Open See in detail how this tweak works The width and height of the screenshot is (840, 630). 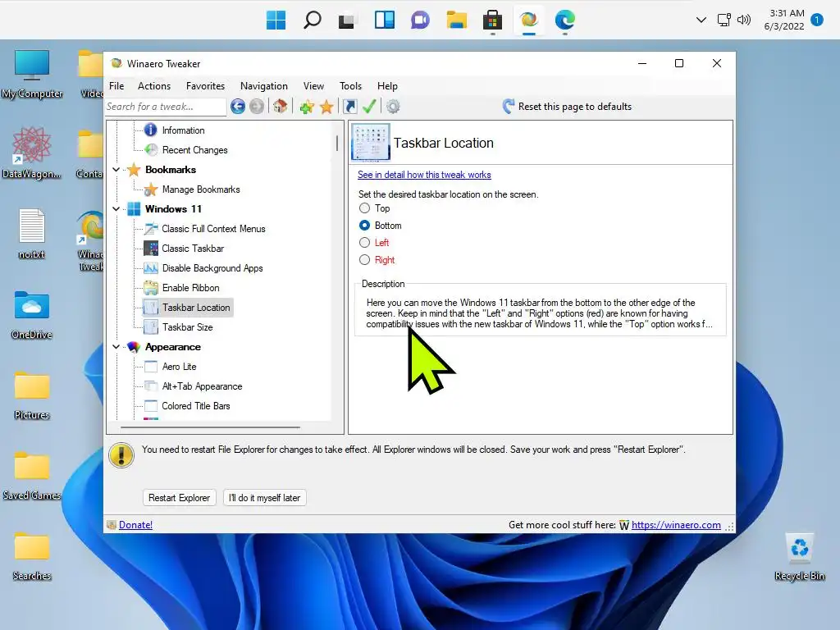point(424,175)
